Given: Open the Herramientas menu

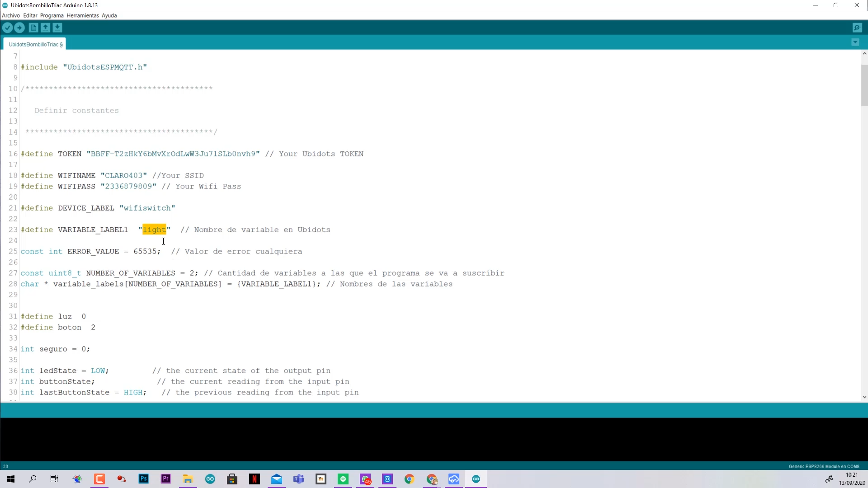Looking at the screenshot, I should 82,15.
